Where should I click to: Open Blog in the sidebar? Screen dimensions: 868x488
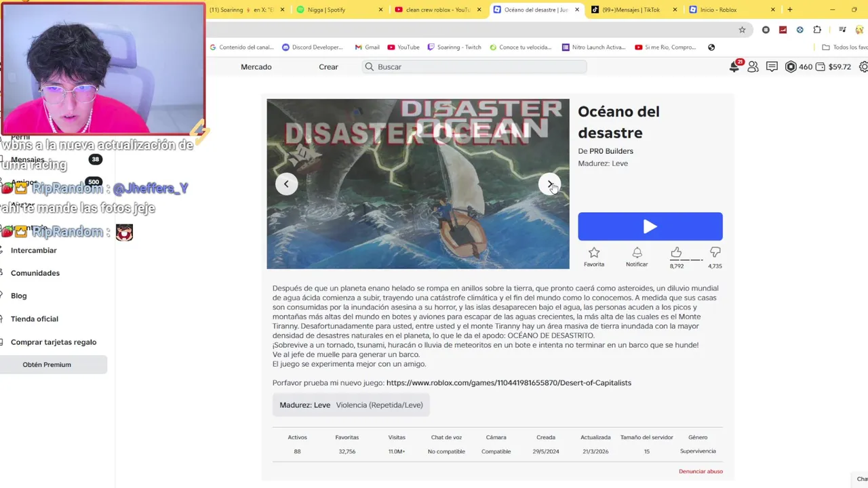point(19,296)
